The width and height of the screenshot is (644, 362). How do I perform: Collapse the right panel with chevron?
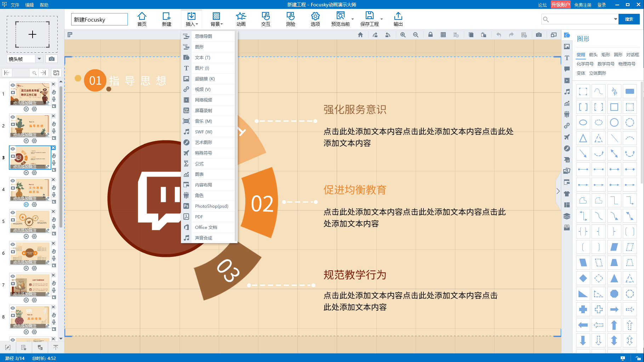tap(558, 191)
